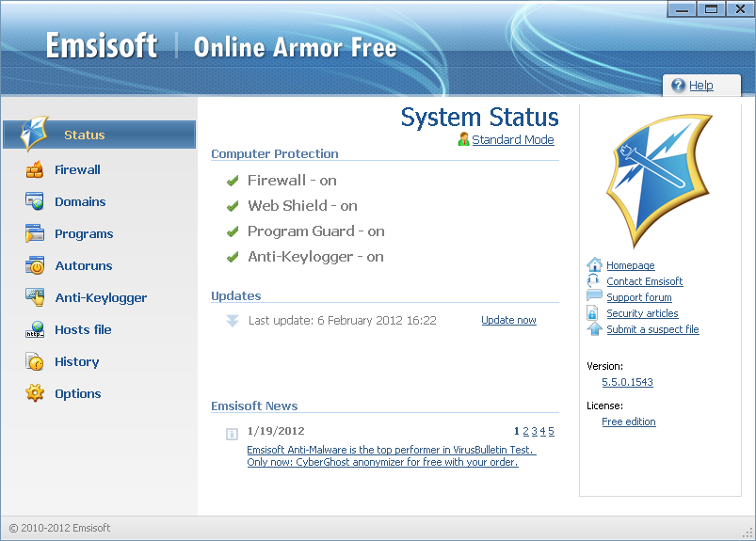
Task: Open the Hosts file section
Action: pyautogui.click(x=83, y=329)
